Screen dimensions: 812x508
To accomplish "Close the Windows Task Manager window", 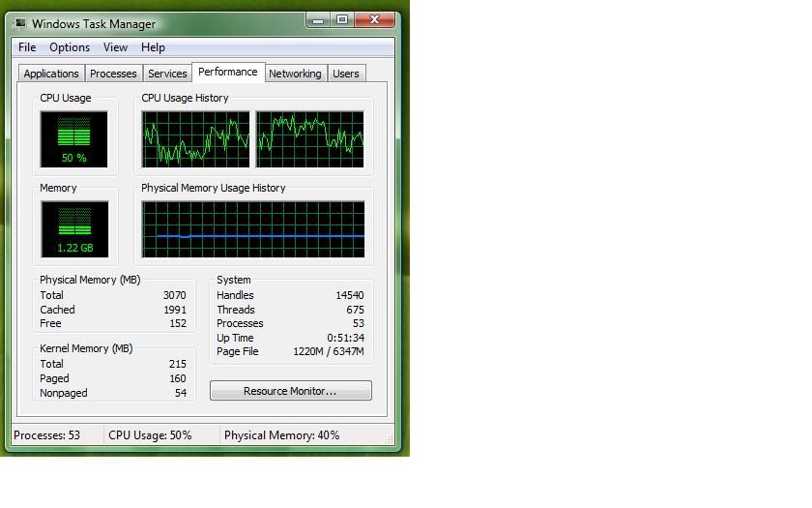I will [x=375, y=19].
